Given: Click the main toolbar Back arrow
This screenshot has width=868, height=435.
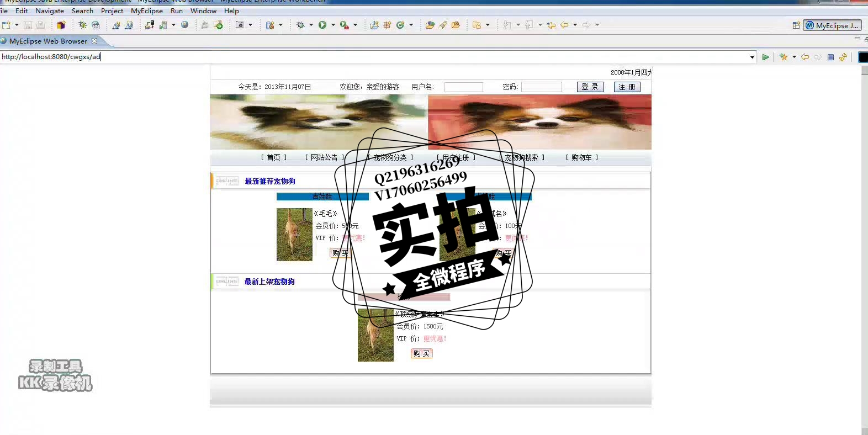Looking at the screenshot, I should (x=564, y=25).
